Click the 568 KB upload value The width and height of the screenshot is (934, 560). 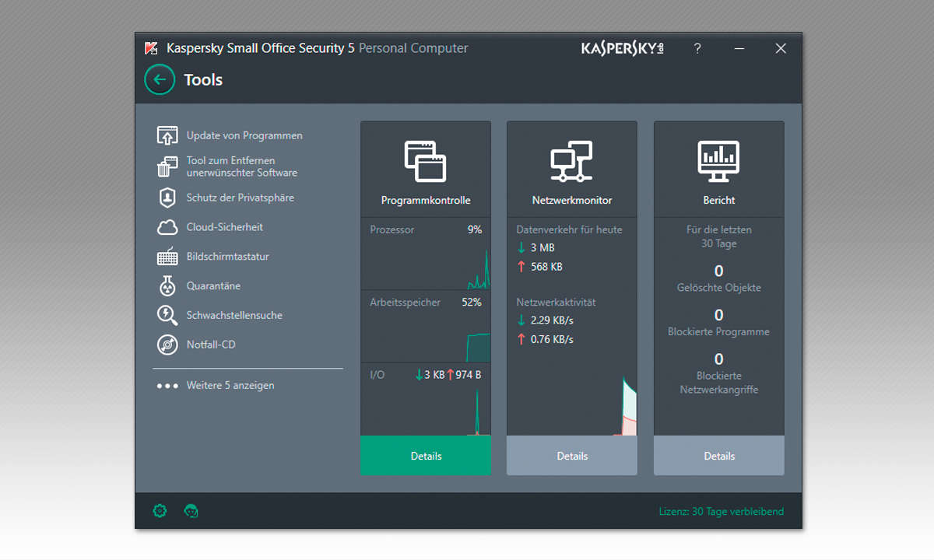coord(546,267)
